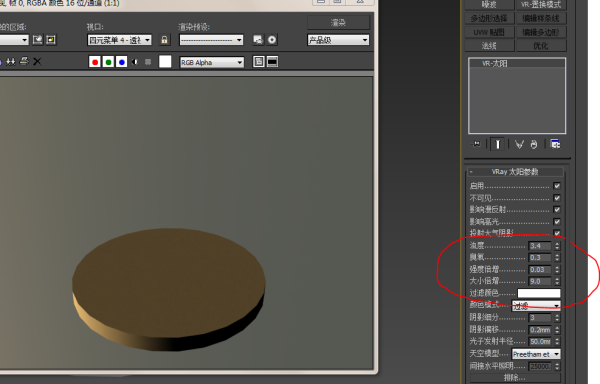Click the 排除... exclude button
Image resolution: width=600 pixels, height=384 pixels.
[x=515, y=378]
